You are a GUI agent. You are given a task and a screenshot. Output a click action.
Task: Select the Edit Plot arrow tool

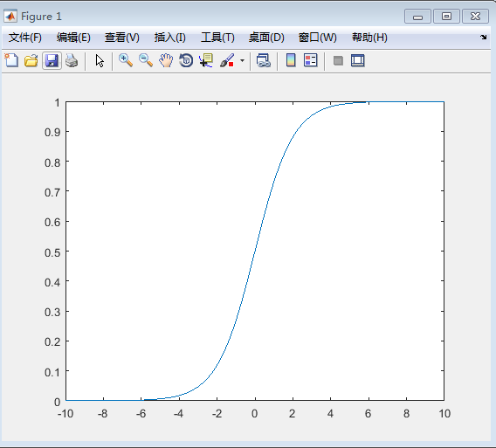tap(100, 60)
